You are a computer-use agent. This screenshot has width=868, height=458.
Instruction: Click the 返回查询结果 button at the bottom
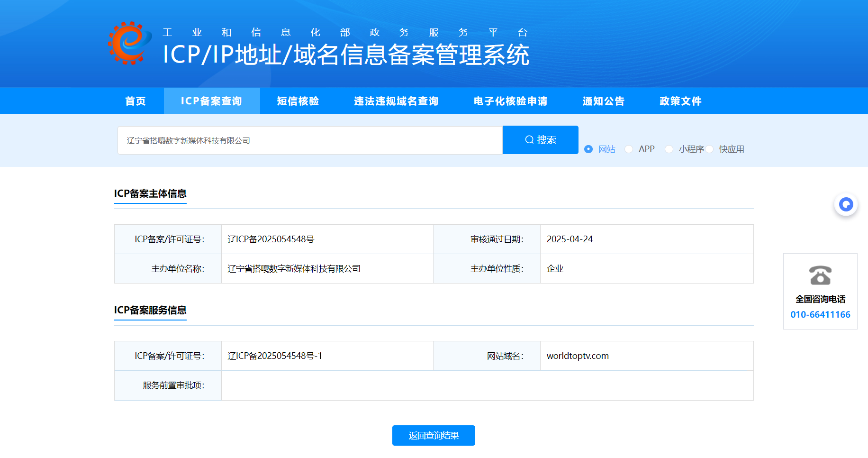(433, 435)
